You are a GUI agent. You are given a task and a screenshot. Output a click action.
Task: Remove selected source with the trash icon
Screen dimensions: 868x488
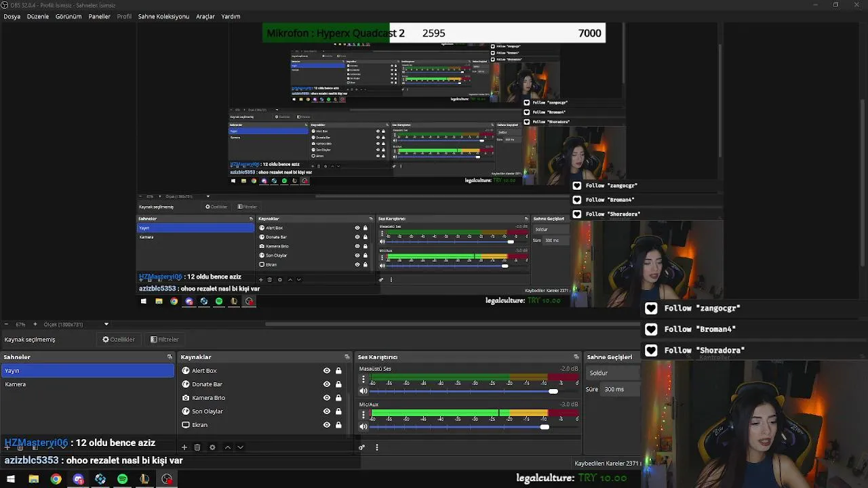coord(197,447)
